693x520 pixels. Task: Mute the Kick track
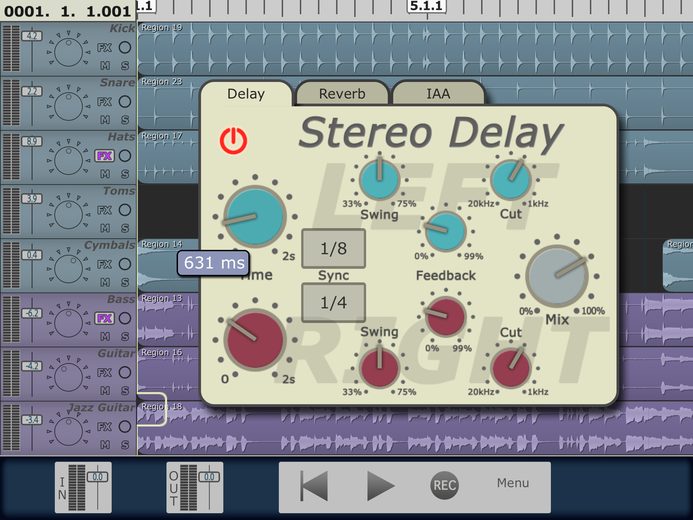point(105,66)
